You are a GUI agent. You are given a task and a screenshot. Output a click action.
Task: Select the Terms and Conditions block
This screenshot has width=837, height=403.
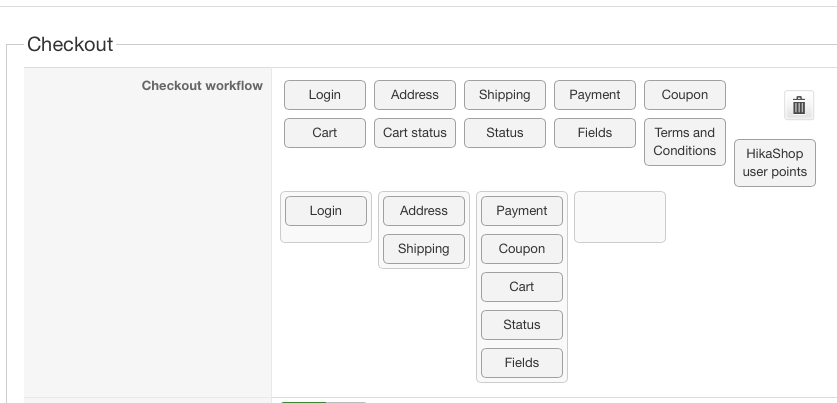click(x=685, y=142)
